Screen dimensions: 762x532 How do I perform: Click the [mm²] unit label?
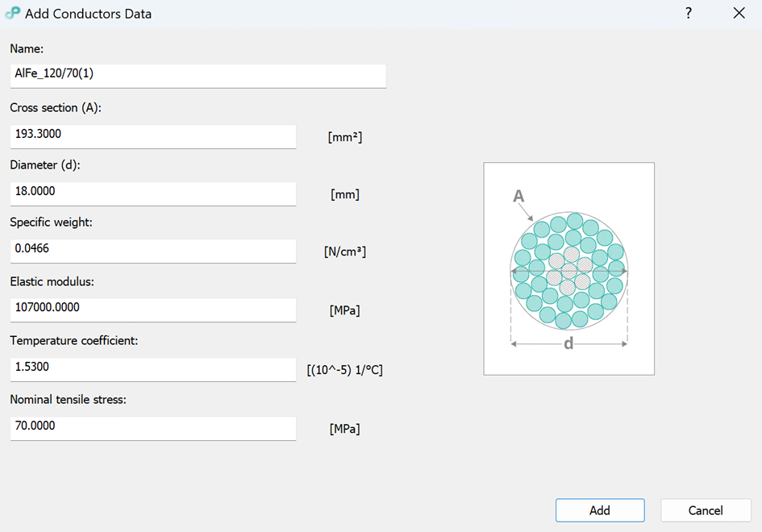pyautogui.click(x=345, y=137)
